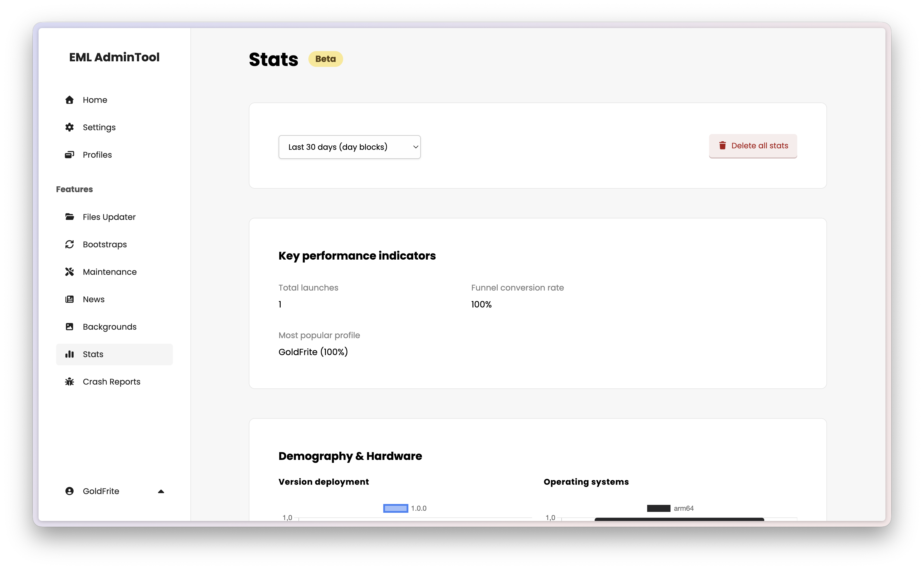924x570 pixels.
Task: Click the Demography & Hardware heading
Action: pyautogui.click(x=350, y=456)
